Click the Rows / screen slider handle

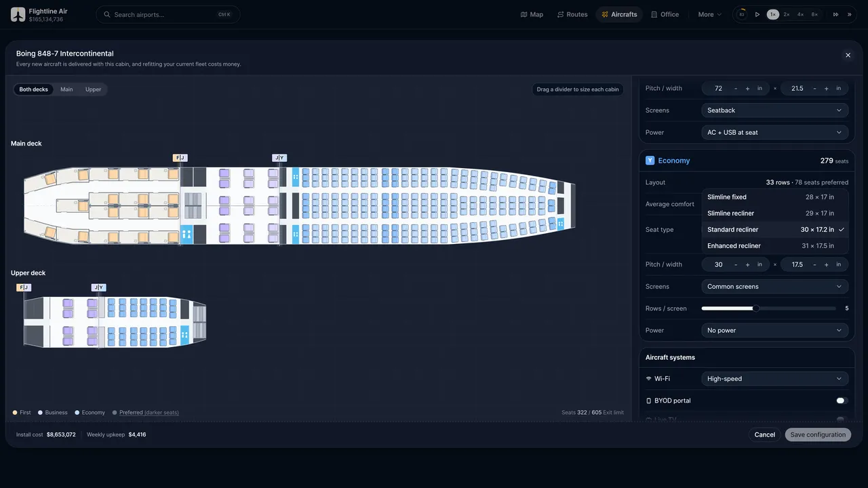pos(755,308)
